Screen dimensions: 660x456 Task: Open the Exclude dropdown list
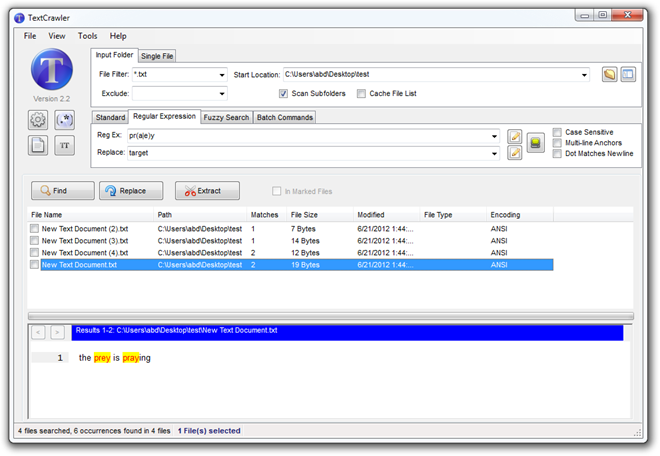pos(221,94)
